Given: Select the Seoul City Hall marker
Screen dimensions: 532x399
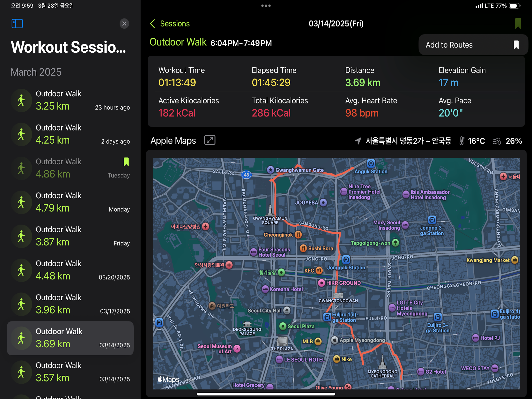Looking at the screenshot, I should (287, 310).
